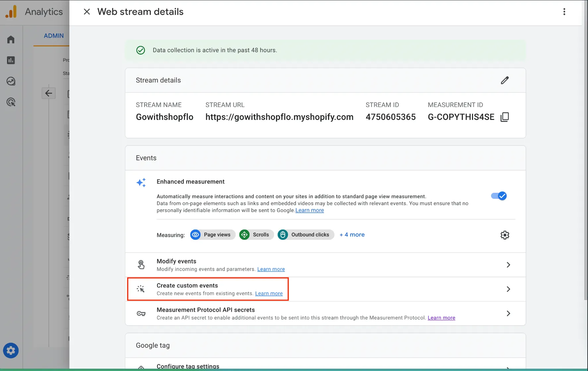Viewport: 588px width, 371px height.
Task: Open Measurement Protocol API secrets title
Action: pos(206,310)
